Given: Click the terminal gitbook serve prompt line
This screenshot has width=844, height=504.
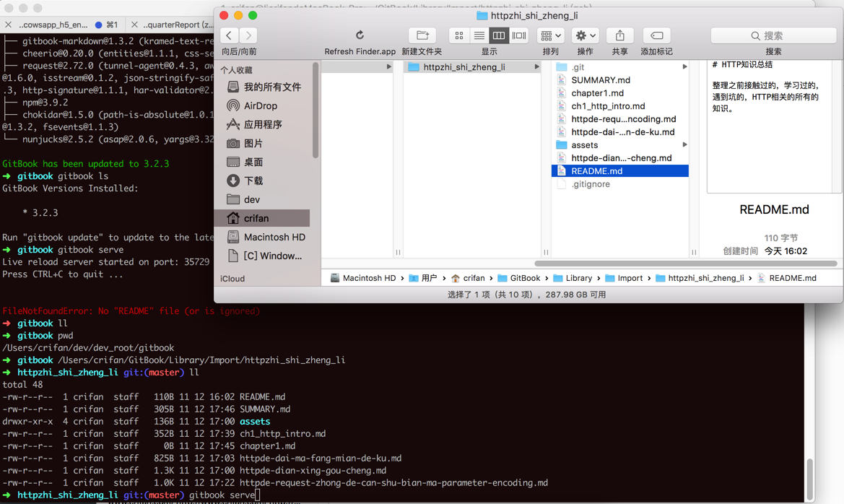Looking at the screenshot, I should (x=131, y=495).
